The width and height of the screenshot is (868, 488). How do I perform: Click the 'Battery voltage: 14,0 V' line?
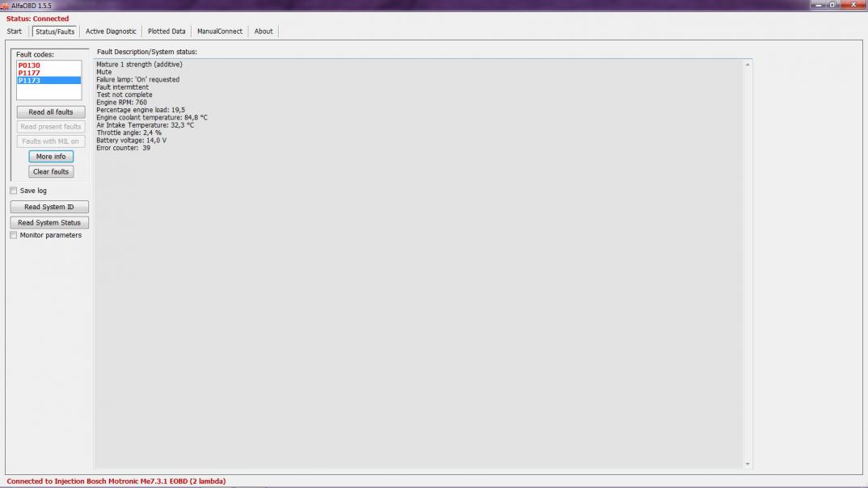[131, 141]
